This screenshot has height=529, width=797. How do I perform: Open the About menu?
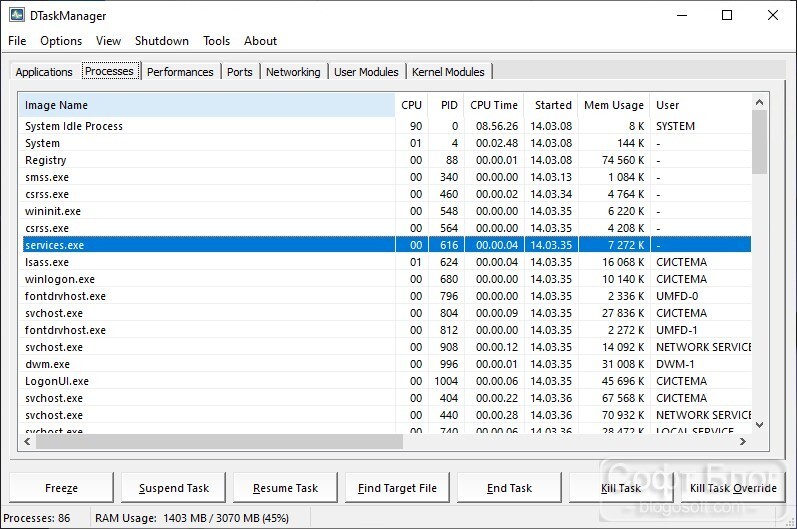click(260, 41)
